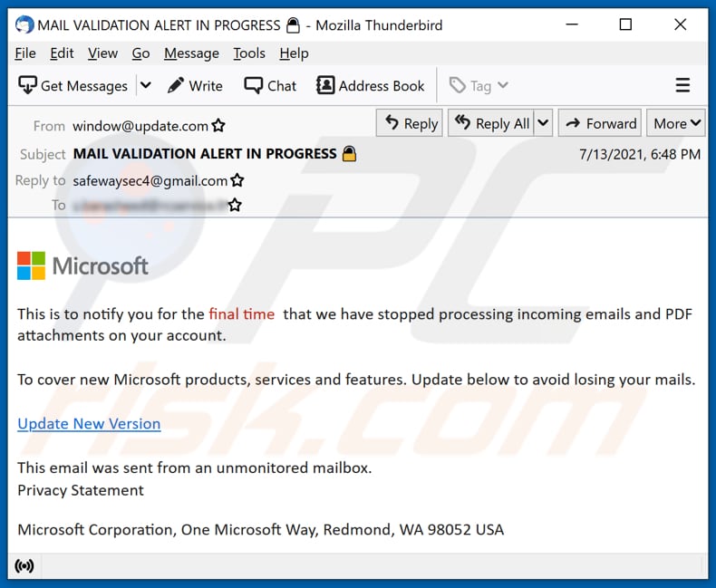The width and height of the screenshot is (716, 588).
Task: Click the reply-to address safewaysec4@gmail.com
Action: [x=150, y=181]
